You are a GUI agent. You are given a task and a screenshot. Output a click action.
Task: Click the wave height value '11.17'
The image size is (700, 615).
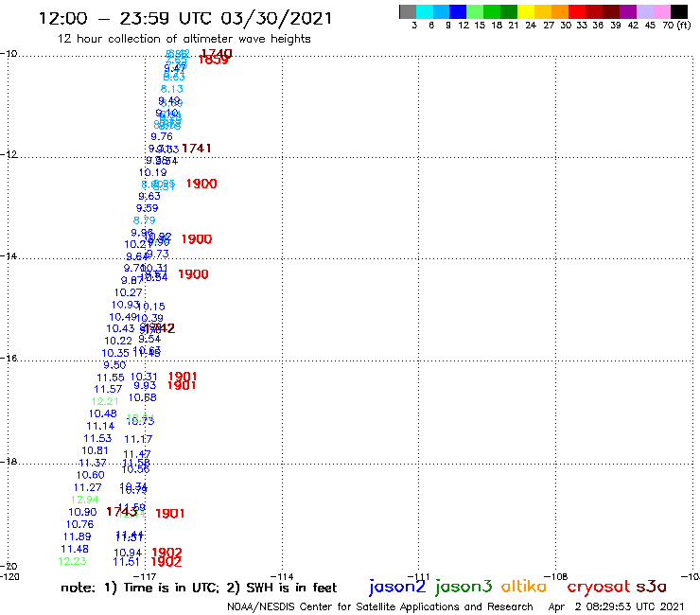(x=138, y=439)
